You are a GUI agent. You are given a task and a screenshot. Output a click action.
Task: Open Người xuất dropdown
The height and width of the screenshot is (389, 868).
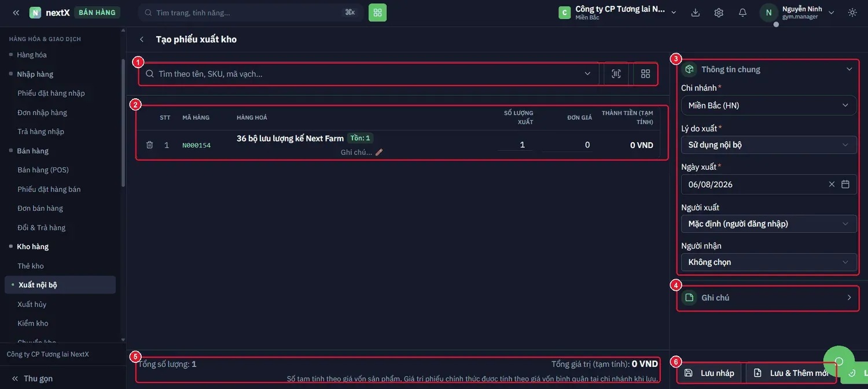(x=768, y=224)
